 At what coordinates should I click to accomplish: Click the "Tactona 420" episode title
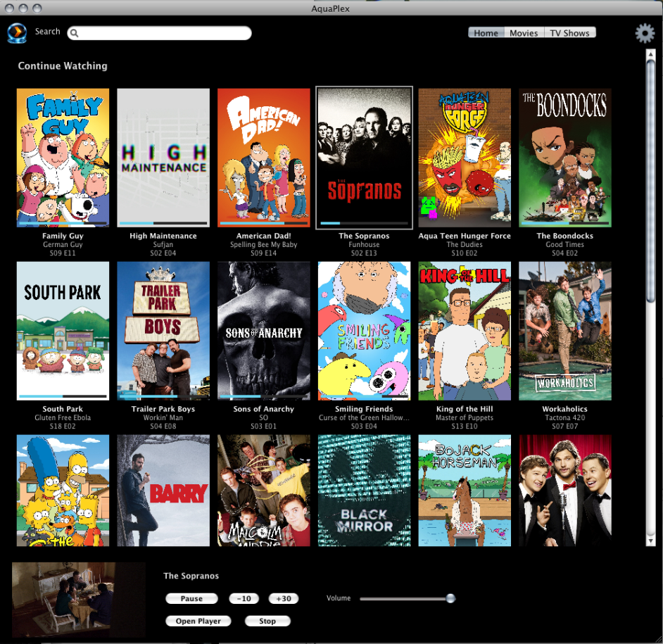point(565,417)
